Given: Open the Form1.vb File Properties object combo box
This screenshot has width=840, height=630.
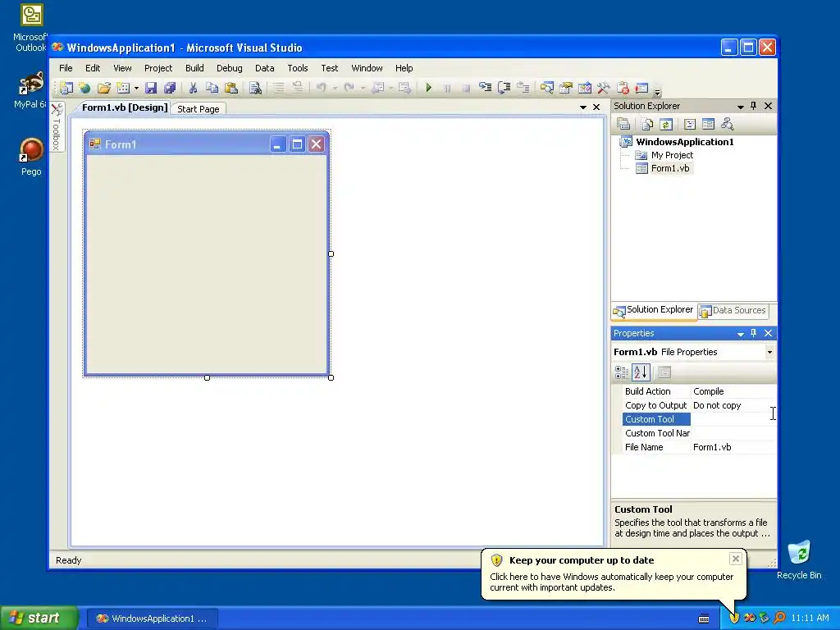Looking at the screenshot, I should 694,352.
